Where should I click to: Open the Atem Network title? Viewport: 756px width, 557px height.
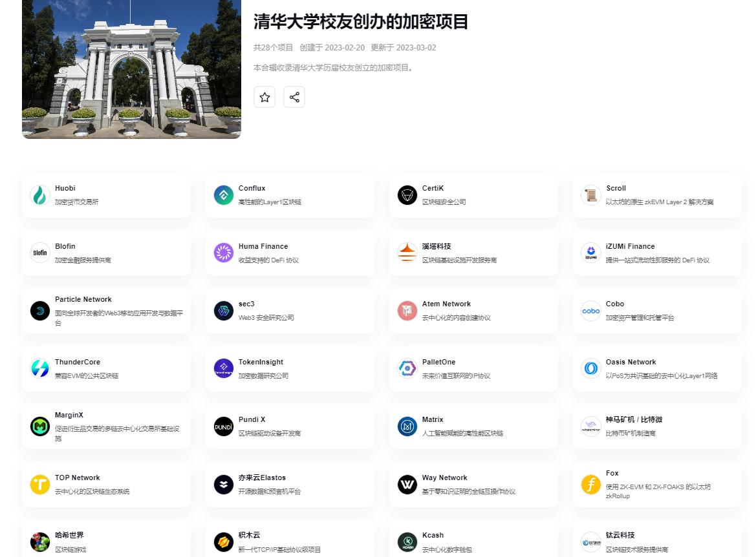click(446, 304)
